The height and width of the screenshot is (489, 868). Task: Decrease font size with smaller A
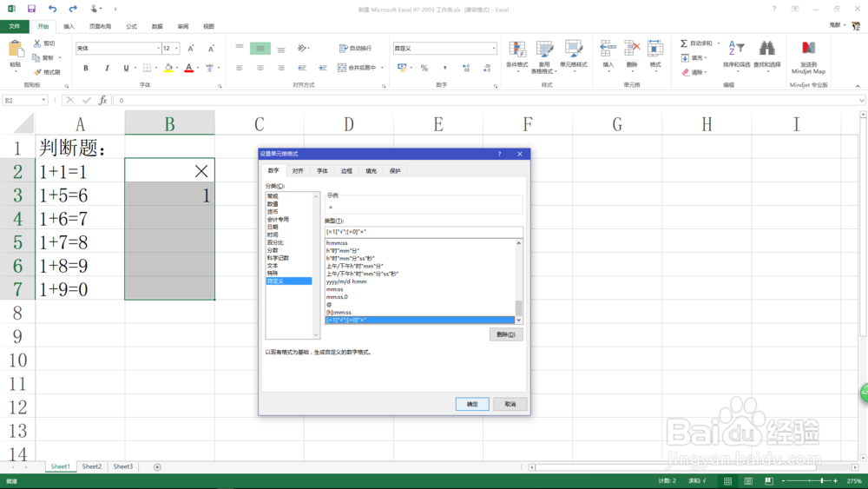coord(211,49)
